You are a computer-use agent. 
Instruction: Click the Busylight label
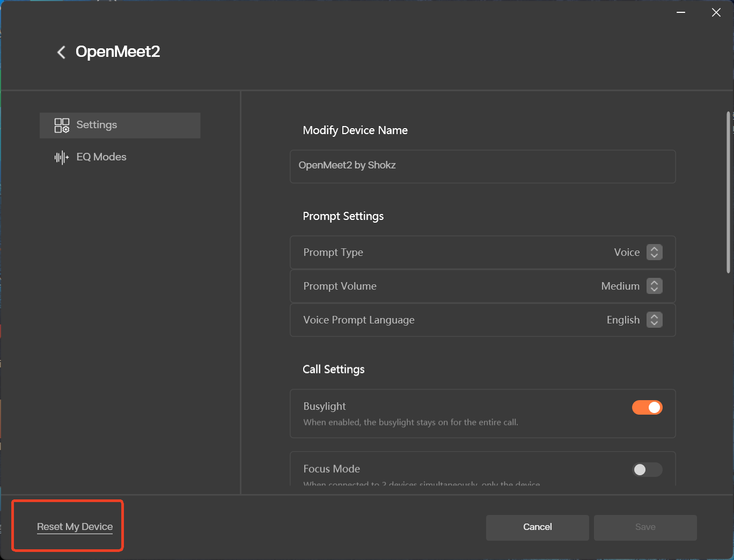pos(325,407)
